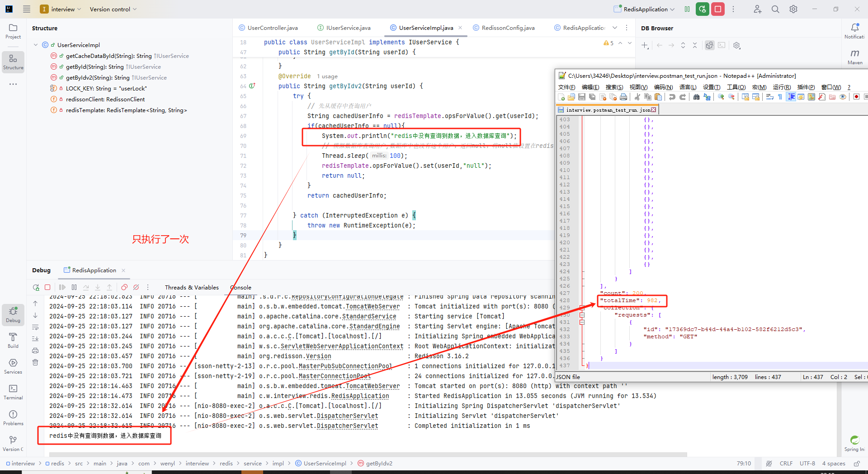Switch to IUserService.java editor tab

[344, 28]
